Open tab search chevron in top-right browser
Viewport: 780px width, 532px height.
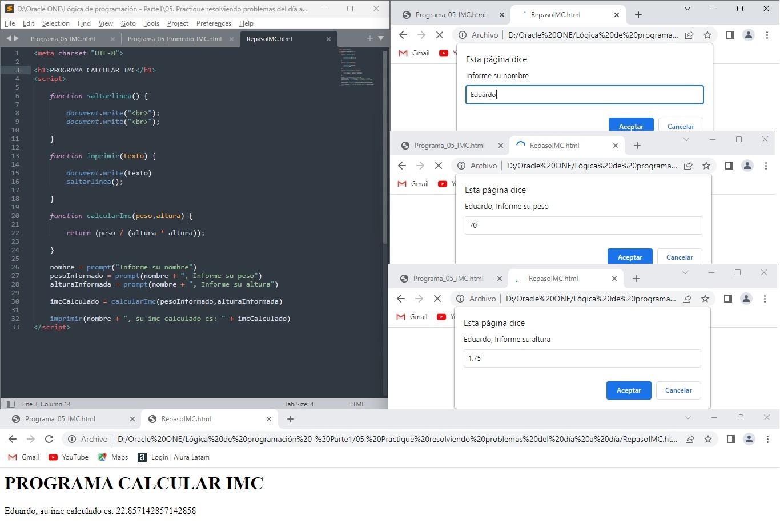click(x=687, y=9)
